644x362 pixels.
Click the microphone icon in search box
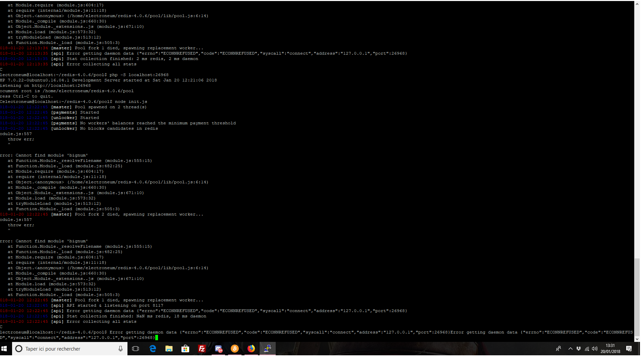coord(120,349)
